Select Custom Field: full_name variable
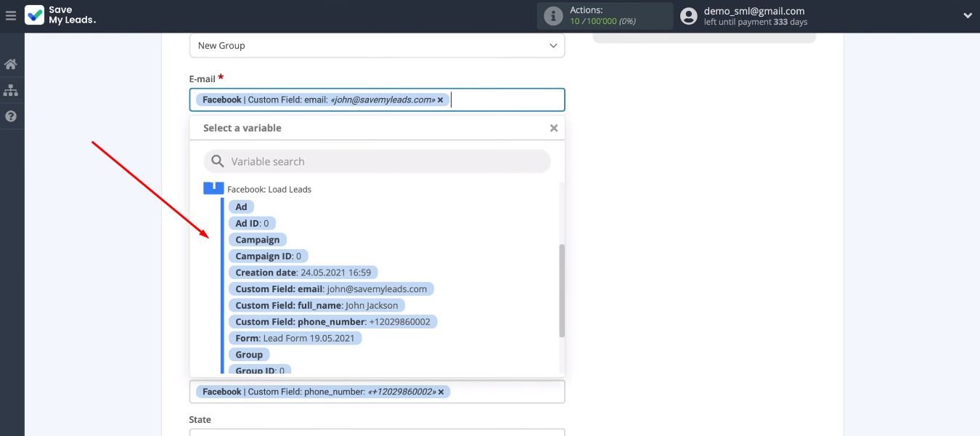The height and width of the screenshot is (436, 980). (x=317, y=305)
